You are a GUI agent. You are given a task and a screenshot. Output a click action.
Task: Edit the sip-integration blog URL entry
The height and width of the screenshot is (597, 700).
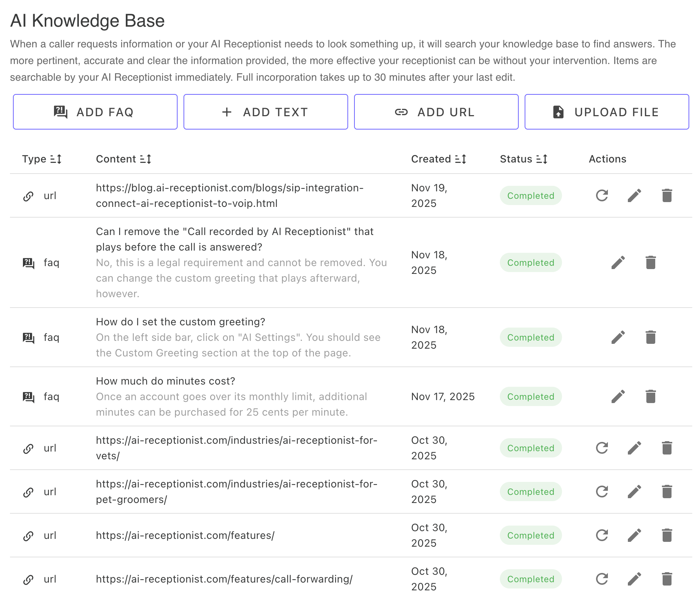634,195
